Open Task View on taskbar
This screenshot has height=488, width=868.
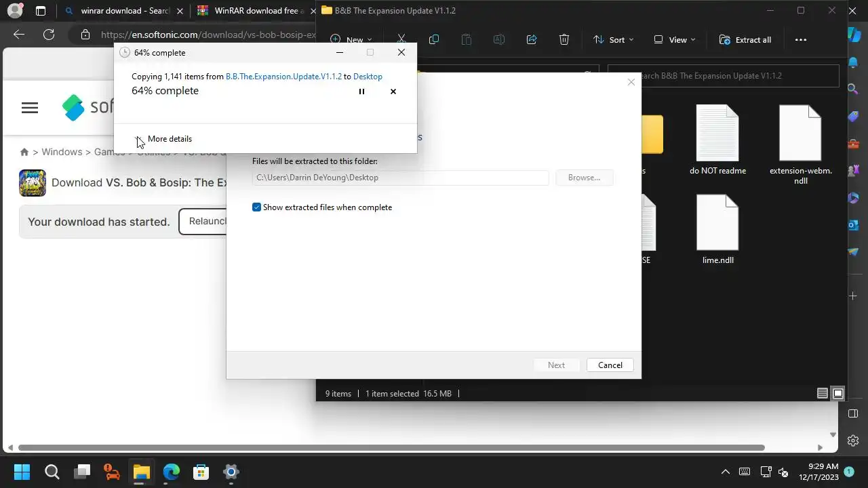(x=82, y=472)
